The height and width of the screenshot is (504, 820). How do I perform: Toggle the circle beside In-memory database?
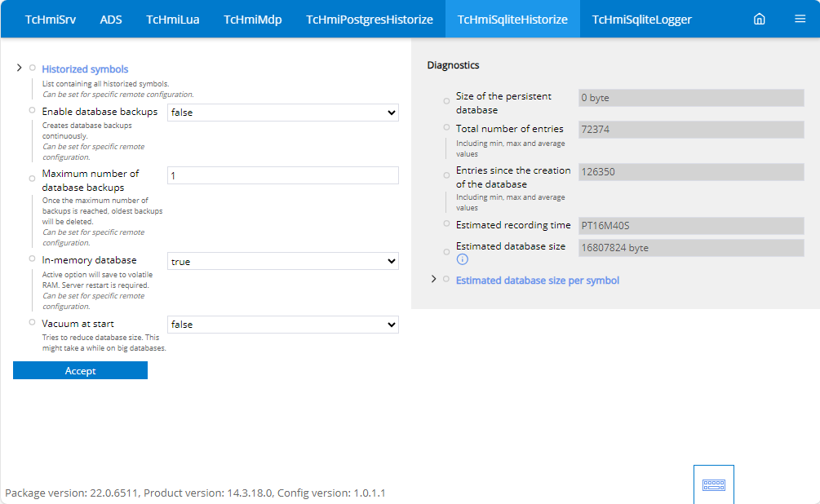click(32, 259)
